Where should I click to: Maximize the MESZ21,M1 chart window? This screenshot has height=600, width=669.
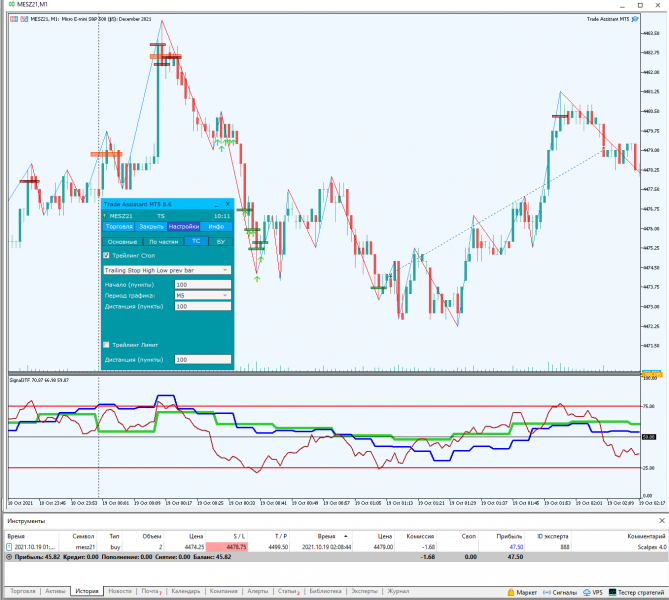coord(640,5)
